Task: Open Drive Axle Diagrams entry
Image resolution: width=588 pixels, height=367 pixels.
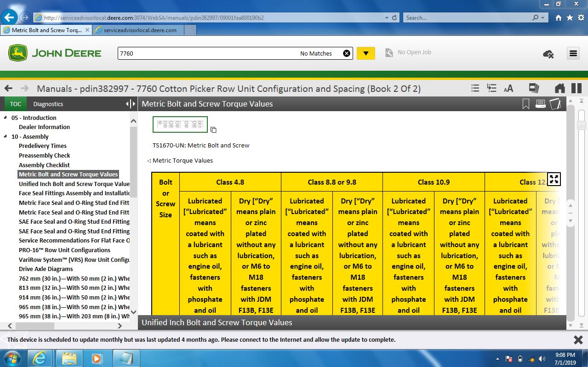Action: 46,269
